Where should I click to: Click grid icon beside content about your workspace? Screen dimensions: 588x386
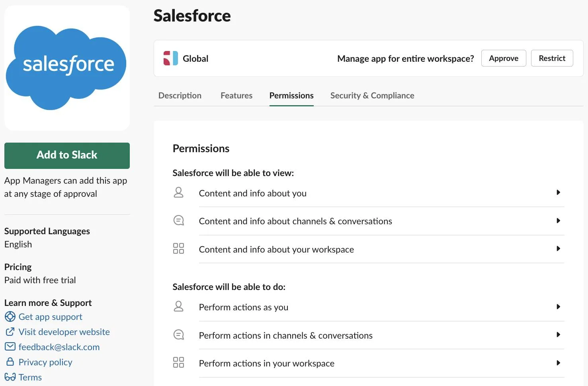[x=179, y=249]
